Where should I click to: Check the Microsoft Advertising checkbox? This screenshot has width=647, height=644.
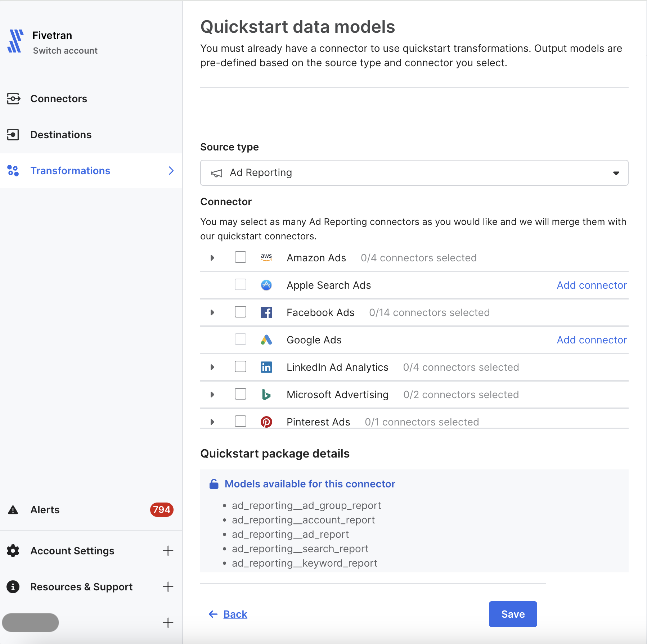pos(241,394)
